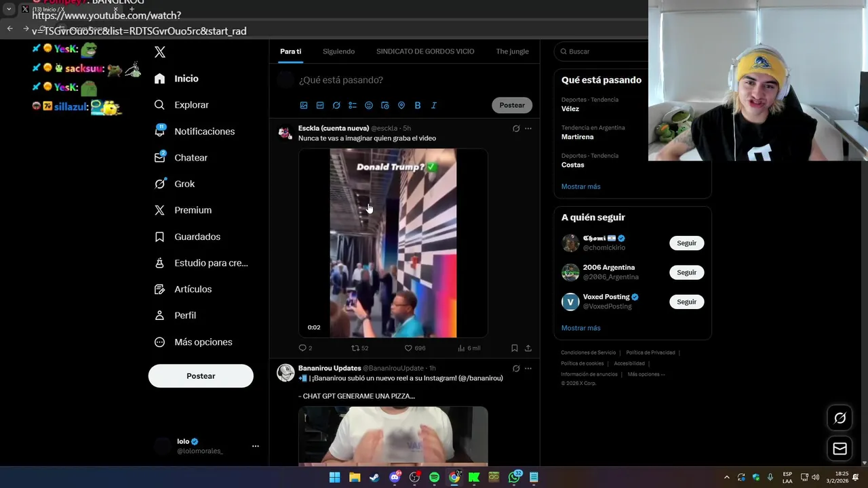Repost Esckla's post with 52 reposts

359,348
